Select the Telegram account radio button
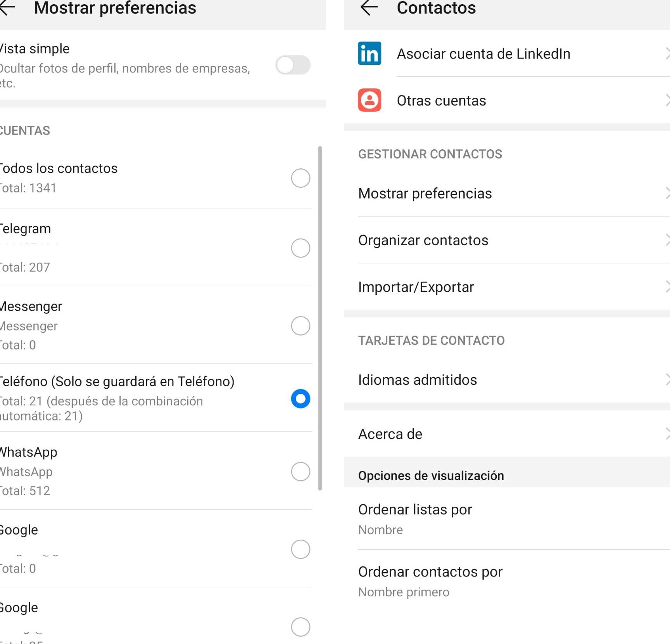 pyautogui.click(x=300, y=248)
